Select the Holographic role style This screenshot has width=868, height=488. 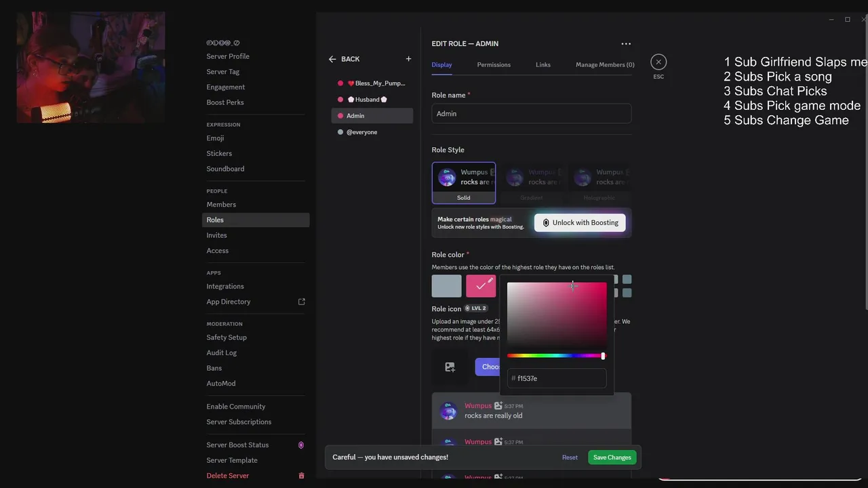tap(599, 183)
